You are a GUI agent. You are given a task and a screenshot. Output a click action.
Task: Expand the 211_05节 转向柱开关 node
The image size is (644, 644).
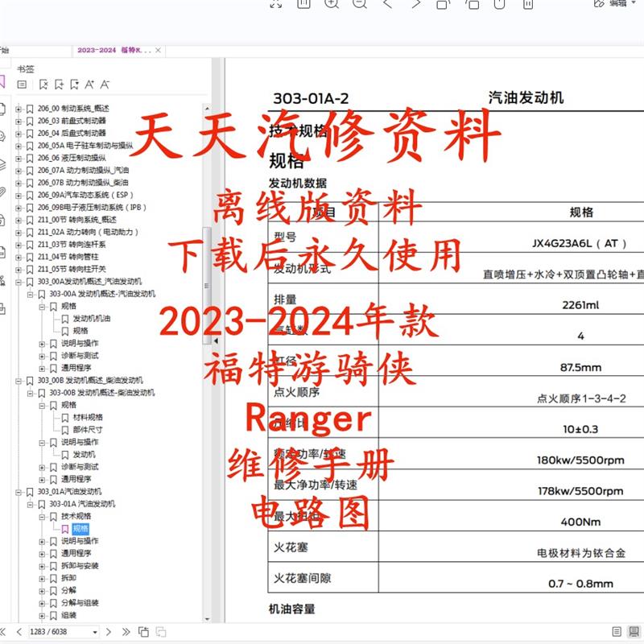[x=18, y=270]
